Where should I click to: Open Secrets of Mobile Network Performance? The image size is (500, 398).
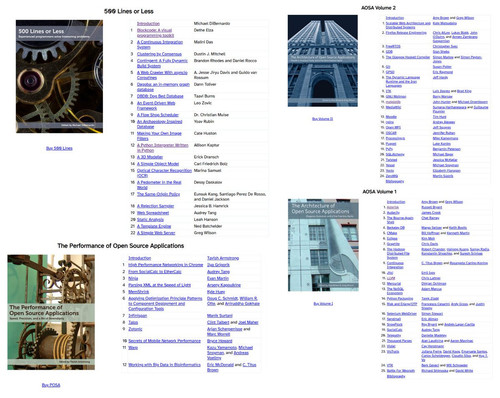(165, 341)
